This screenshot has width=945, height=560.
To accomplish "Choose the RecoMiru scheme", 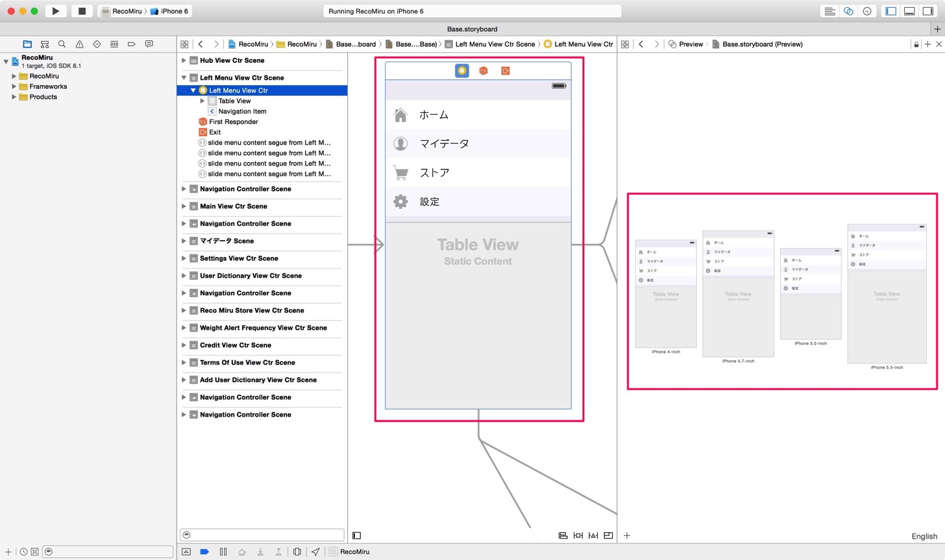I will click(122, 11).
